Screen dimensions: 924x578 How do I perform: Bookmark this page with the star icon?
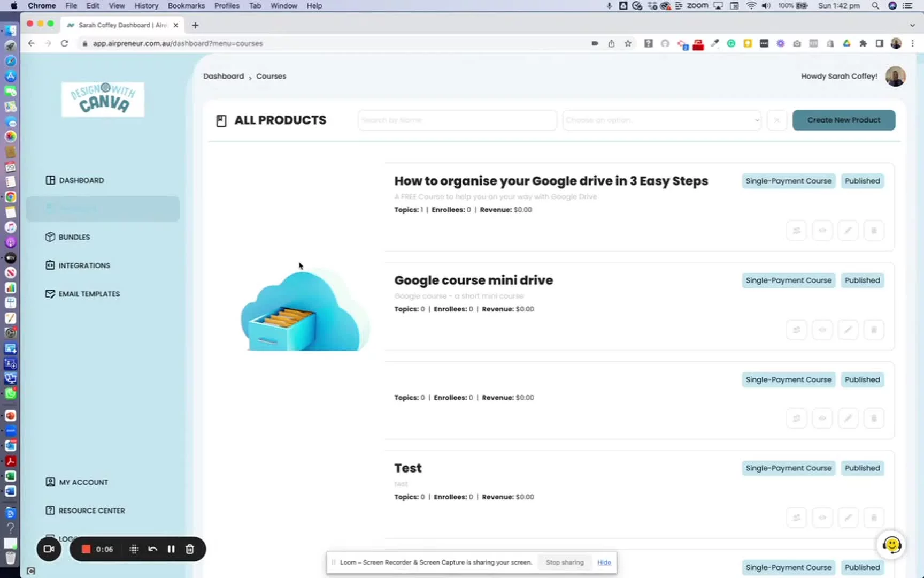point(628,43)
